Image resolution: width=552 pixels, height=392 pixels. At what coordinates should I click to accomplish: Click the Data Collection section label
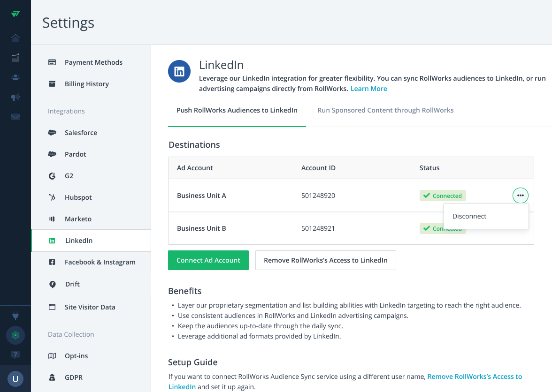71,334
